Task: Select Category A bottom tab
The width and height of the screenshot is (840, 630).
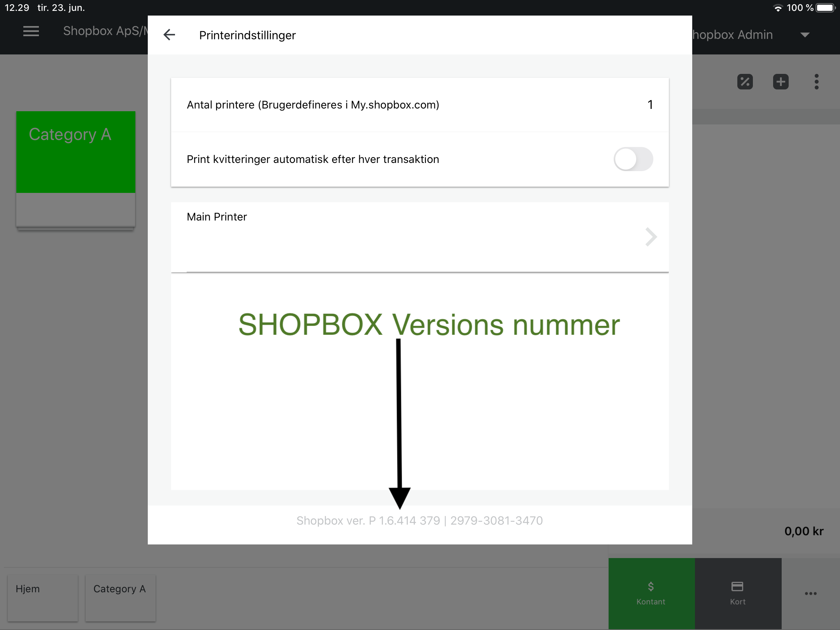Action: pos(121,598)
